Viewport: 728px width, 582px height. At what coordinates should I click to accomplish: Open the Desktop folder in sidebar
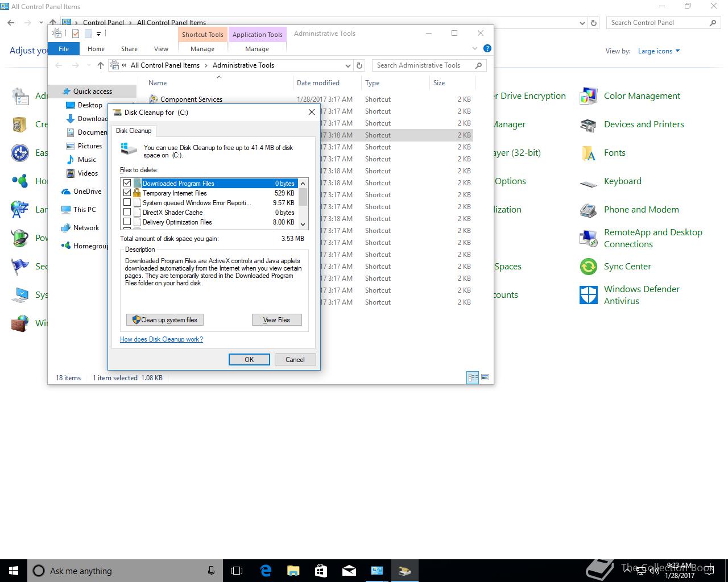[90, 105]
